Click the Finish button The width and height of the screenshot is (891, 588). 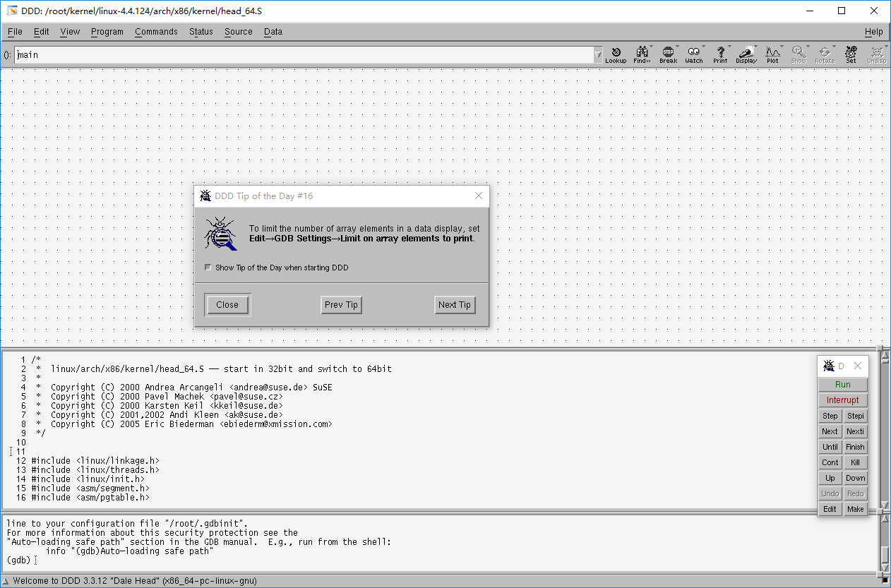click(x=855, y=447)
